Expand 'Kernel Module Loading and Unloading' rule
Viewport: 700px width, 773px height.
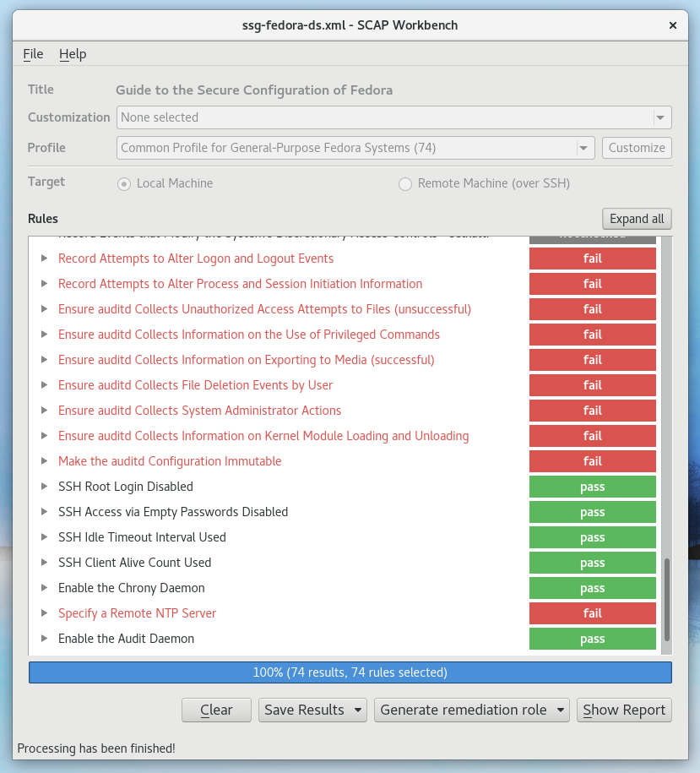tap(44, 436)
